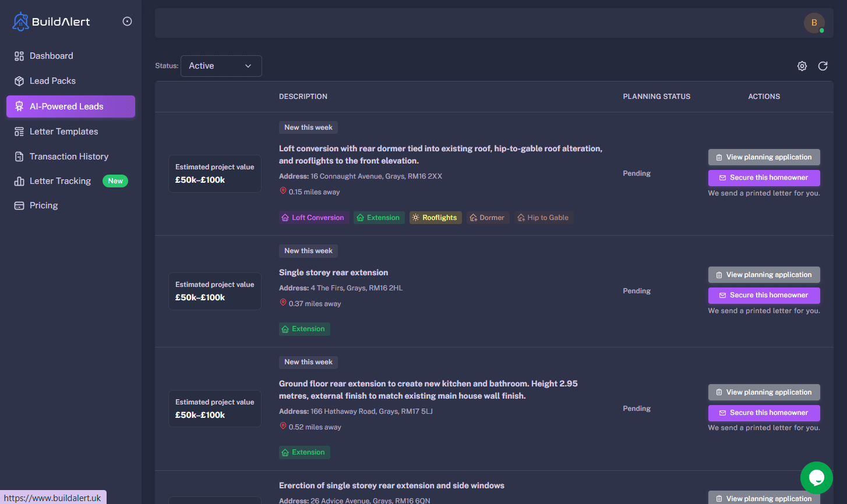Viewport: 847px width, 504px height.
Task: Click the location pin for 166 Hathaway Road
Action: pos(283,426)
